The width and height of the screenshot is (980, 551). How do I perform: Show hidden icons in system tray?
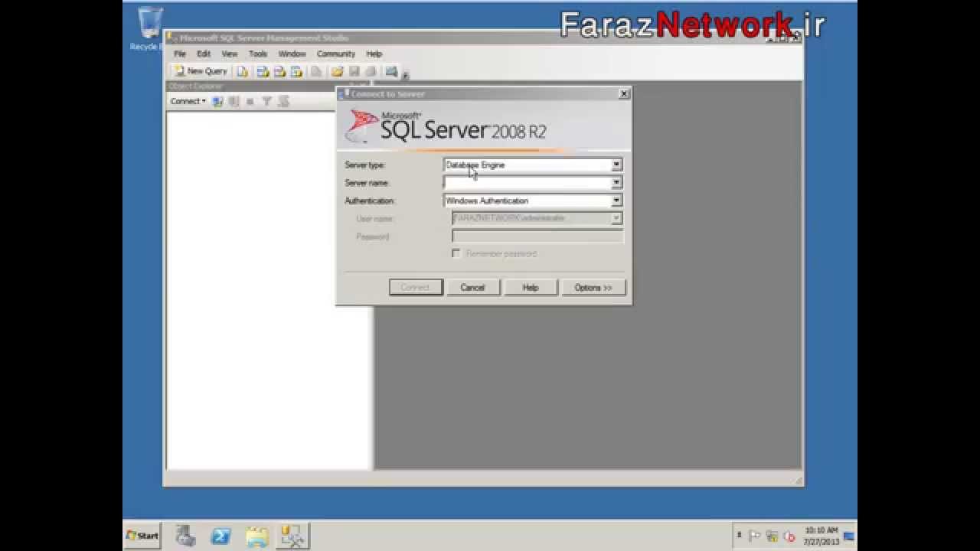(x=739, y=536)
